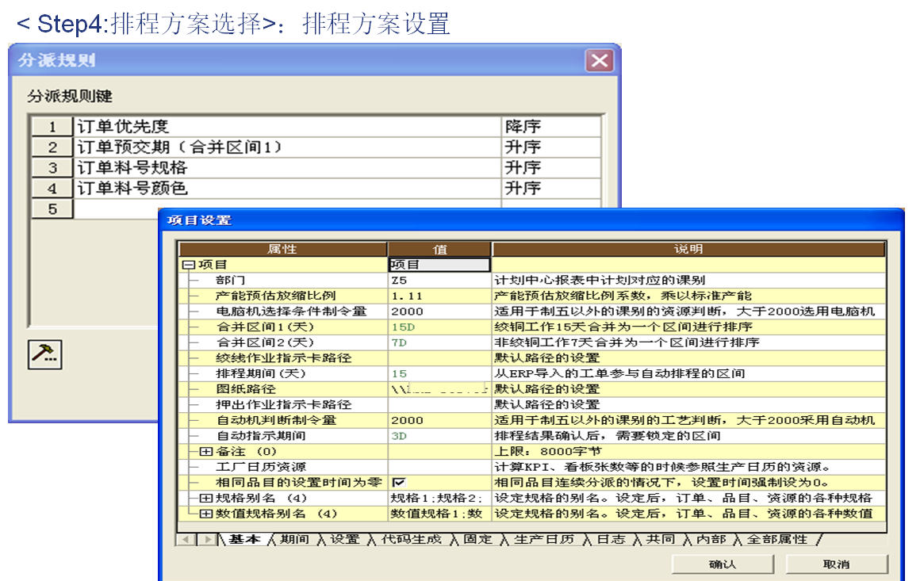Switch to the 期间 tab
The height and width of the screenshot is (581, 924).
point(294,540)
